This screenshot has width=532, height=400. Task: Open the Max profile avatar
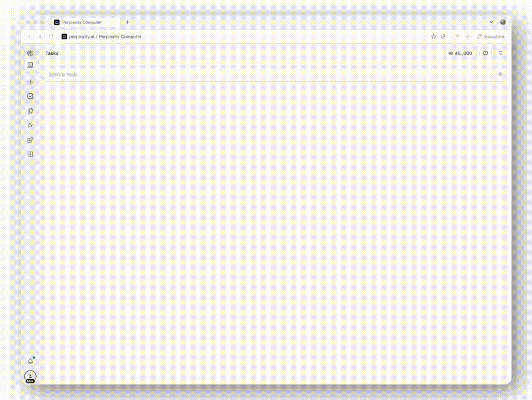point(30,377)
